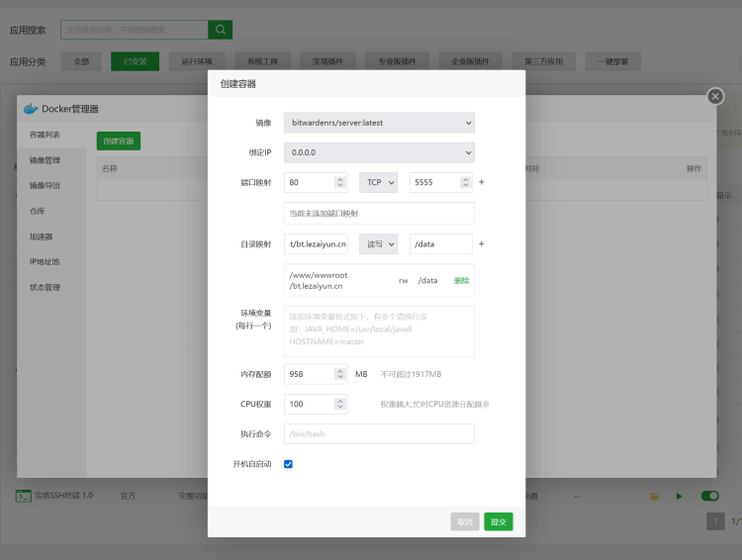
Task: Select the 已安装 category tab
Action: (135, 61)
